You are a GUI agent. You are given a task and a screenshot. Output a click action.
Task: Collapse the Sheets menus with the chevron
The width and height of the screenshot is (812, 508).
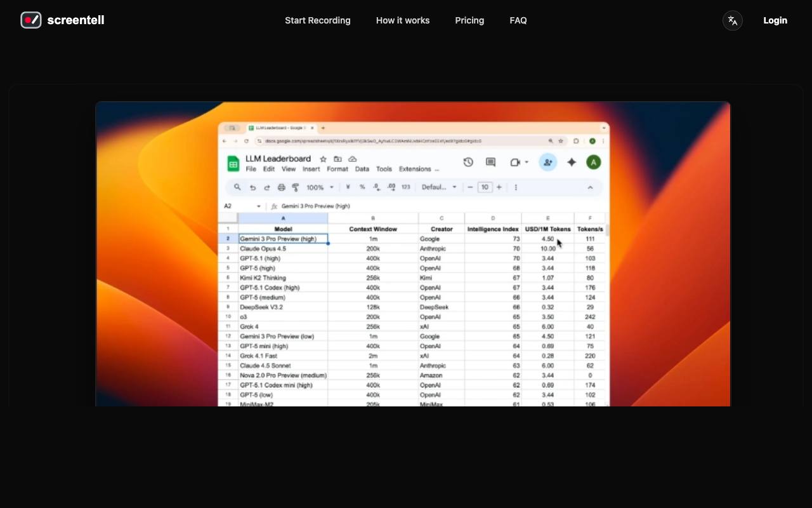pos(590,187)
